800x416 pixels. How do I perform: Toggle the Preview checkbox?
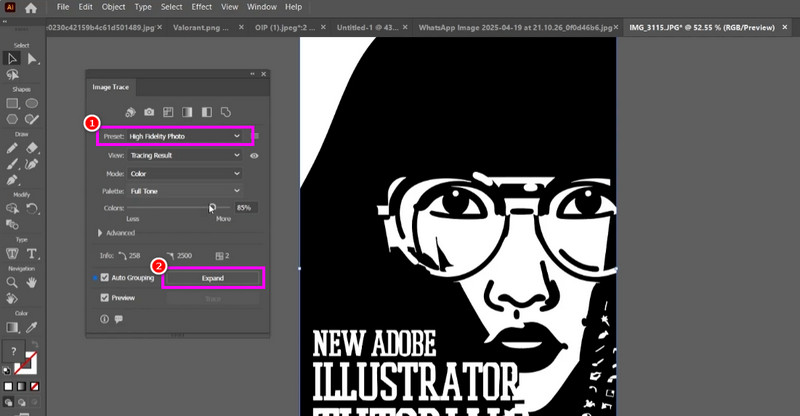pos(105,298)
